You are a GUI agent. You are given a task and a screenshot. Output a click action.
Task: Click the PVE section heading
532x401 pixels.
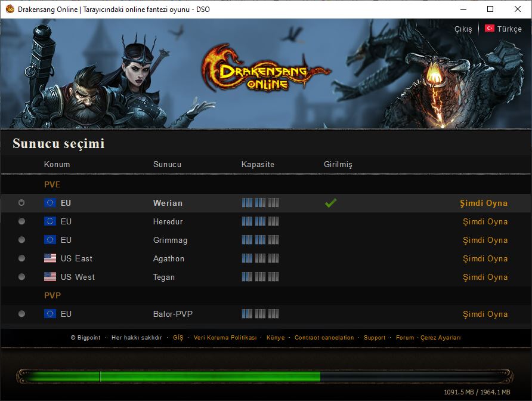(x=52, y=184)
